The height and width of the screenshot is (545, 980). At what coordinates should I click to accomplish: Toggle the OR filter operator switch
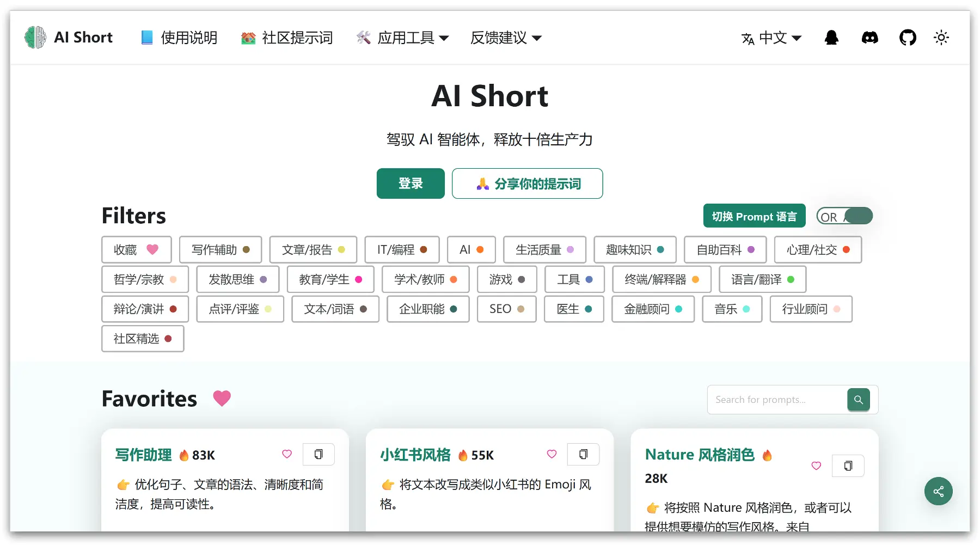tap(844, 217)
